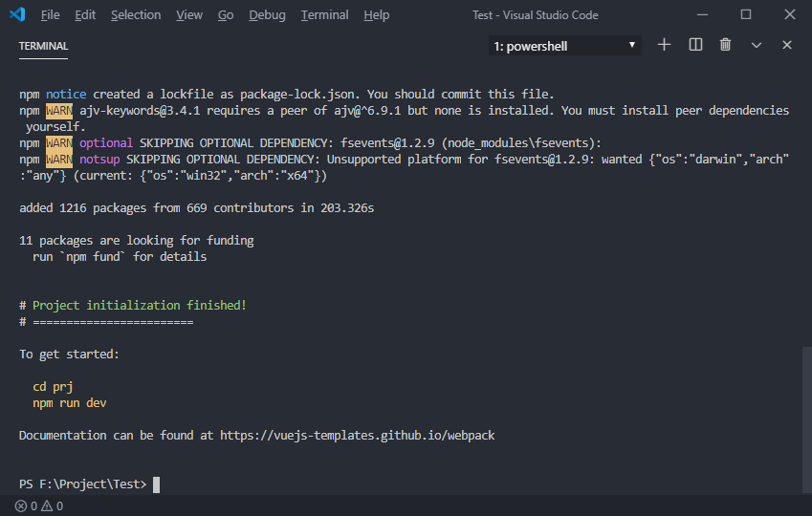Open the Selection menu
Viewport: 812px width, 516px height.
136,15
